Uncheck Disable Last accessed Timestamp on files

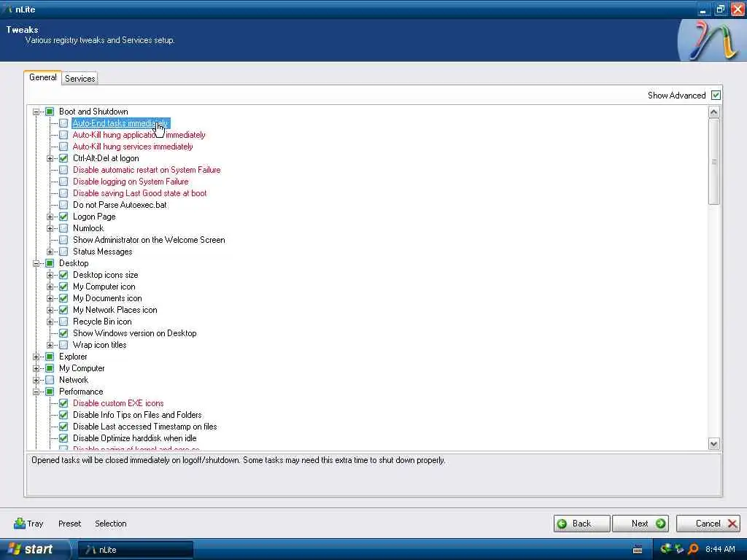pyautogui.click(x=63, y=427)
